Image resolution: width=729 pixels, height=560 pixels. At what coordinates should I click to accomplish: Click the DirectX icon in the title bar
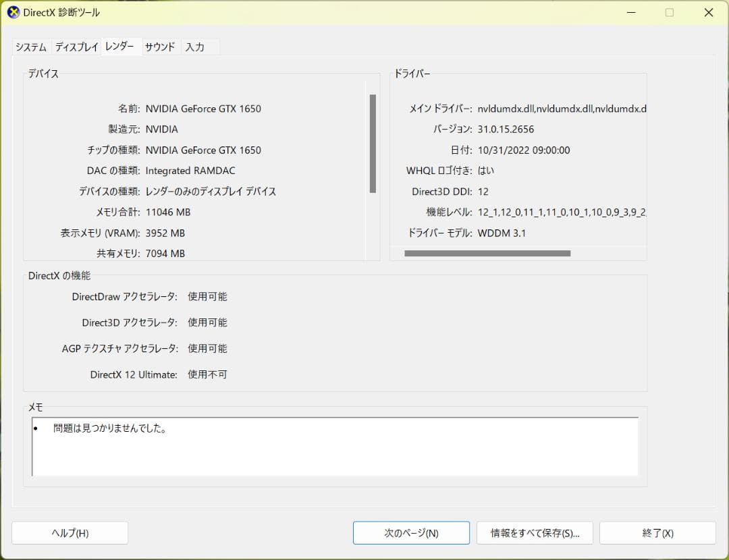point(13,12)
